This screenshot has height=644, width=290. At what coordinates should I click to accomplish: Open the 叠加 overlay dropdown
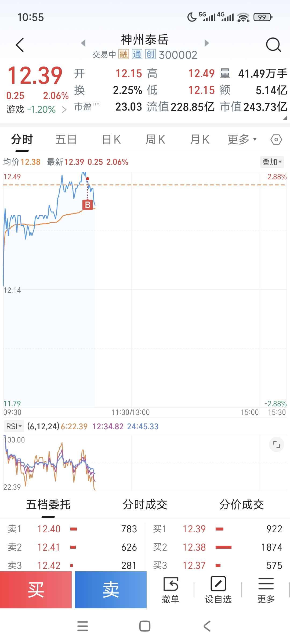click(x=272, y=162)
